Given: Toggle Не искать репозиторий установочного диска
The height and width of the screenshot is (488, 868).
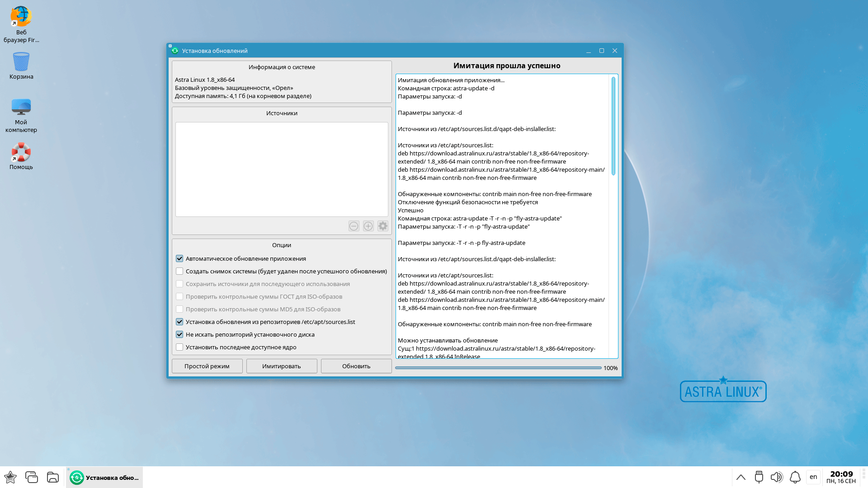Looking at the screenshot, I should tap(179, 334).
